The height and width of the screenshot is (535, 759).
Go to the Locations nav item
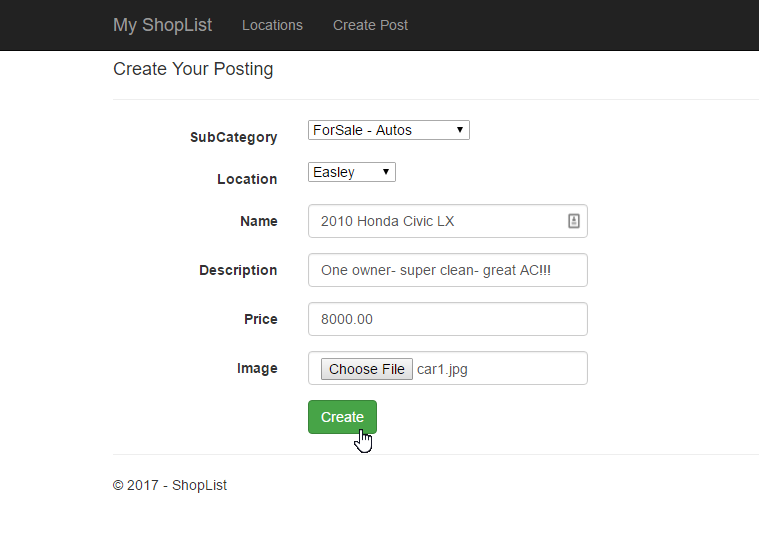(x=272, y=25)
